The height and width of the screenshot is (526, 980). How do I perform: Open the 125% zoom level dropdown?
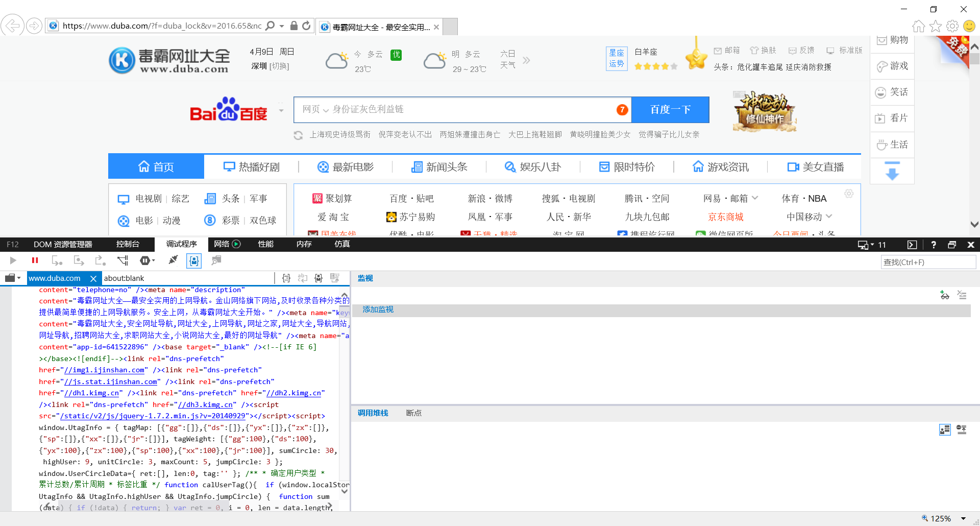963,518
